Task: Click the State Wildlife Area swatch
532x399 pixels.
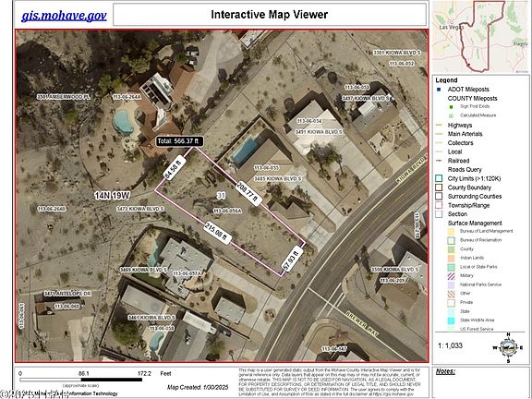Action: (451, 320)
